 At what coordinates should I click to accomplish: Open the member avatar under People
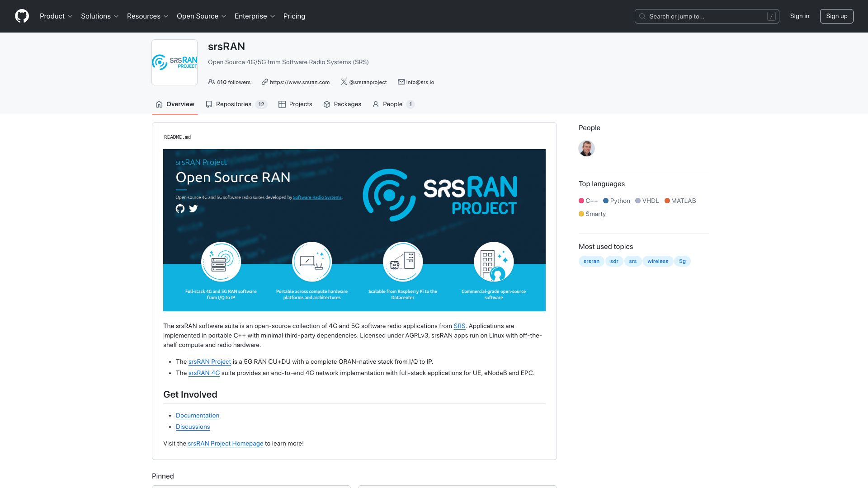[x=586, y=148]
